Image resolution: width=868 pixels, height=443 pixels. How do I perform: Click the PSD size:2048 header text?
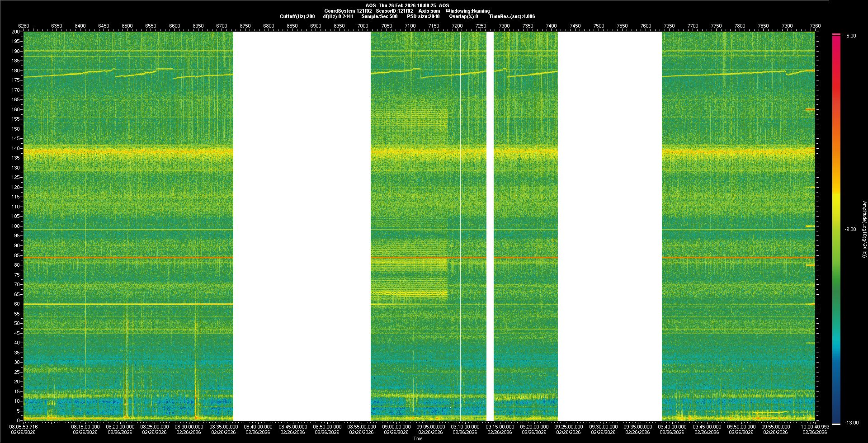[423, 16]
